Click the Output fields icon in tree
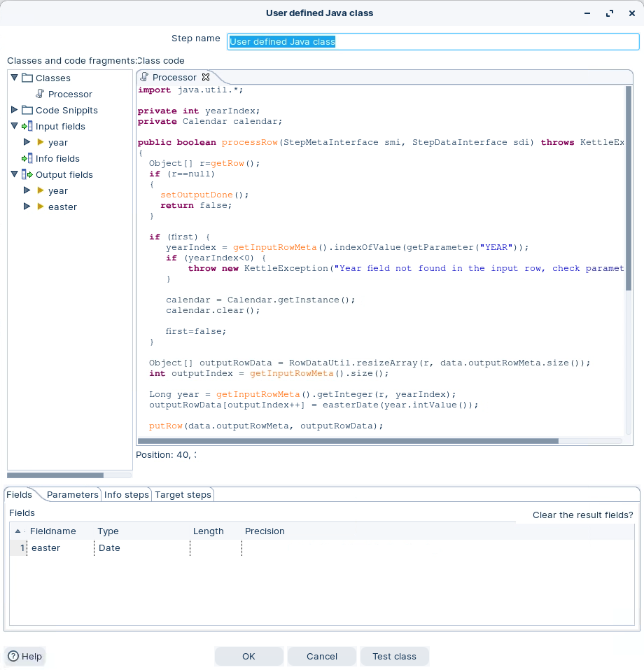 pos(27,175)
